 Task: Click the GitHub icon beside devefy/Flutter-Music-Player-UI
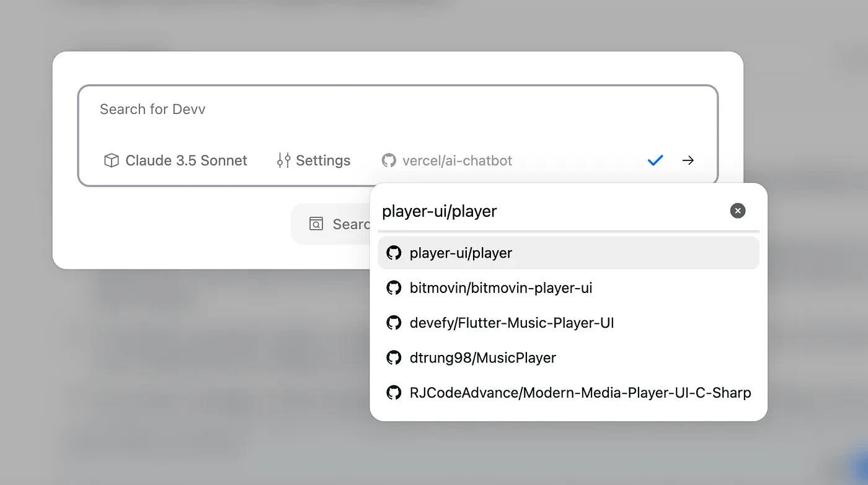pos(394,323)
